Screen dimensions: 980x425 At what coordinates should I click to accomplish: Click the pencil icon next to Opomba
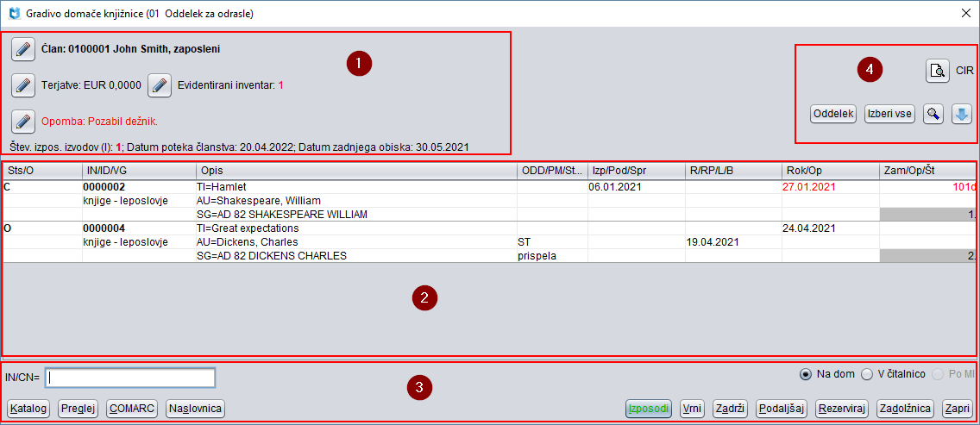[22, 122]
